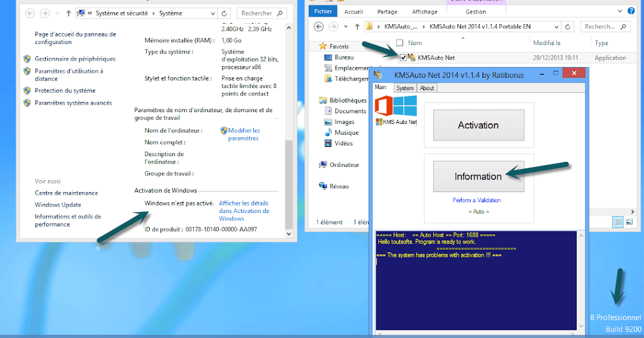Screen dimensions: 644x338
Task: Switch Explorer to large icons view
Action: pos(629,222)
